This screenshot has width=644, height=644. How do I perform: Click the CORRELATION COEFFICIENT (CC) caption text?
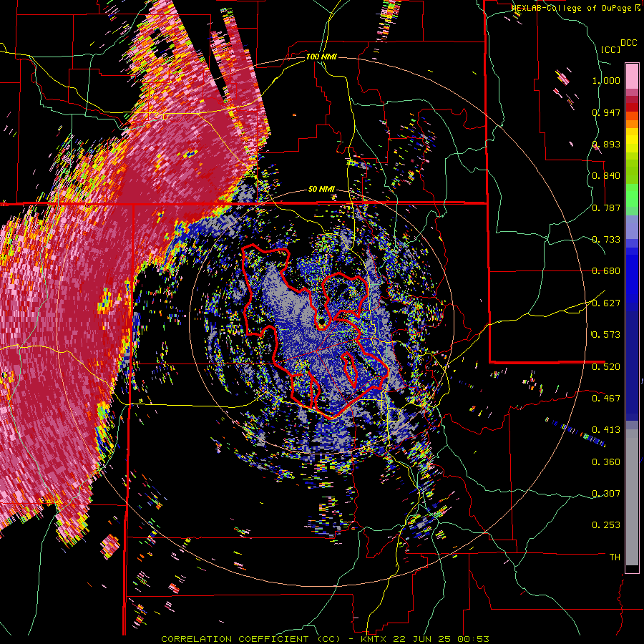pyautogui.click(x=251, y=639)
